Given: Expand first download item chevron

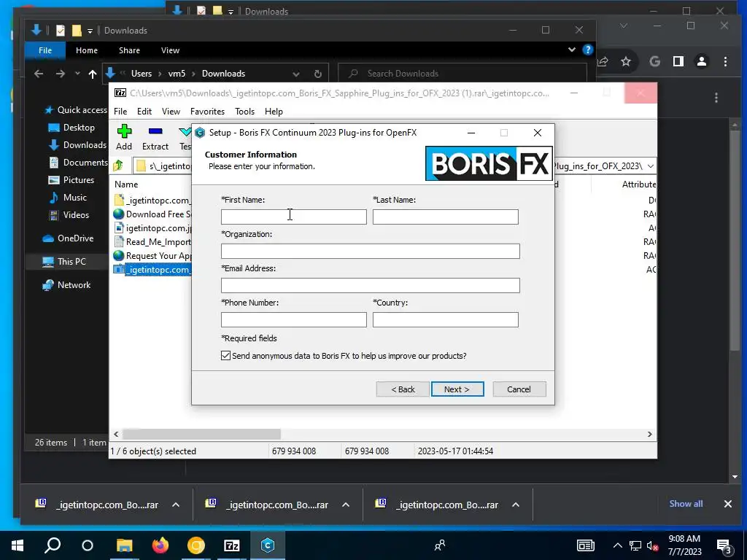Looking at the screenshot, I should [x=176, y=505].
